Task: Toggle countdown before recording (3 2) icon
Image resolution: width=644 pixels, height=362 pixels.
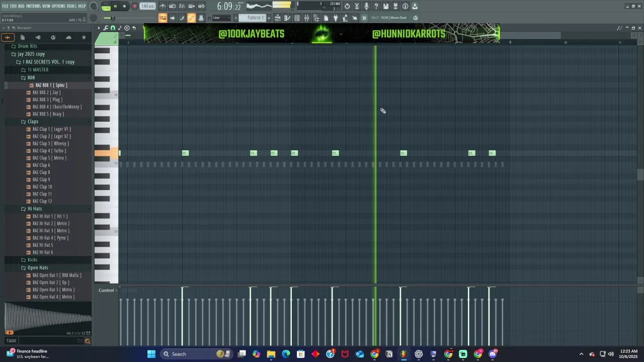Action: point(182,6)
